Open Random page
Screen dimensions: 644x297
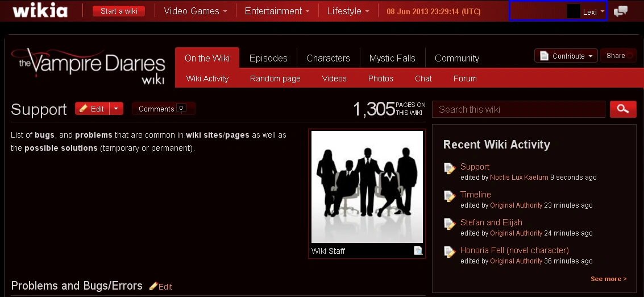[x=275, y=79]
